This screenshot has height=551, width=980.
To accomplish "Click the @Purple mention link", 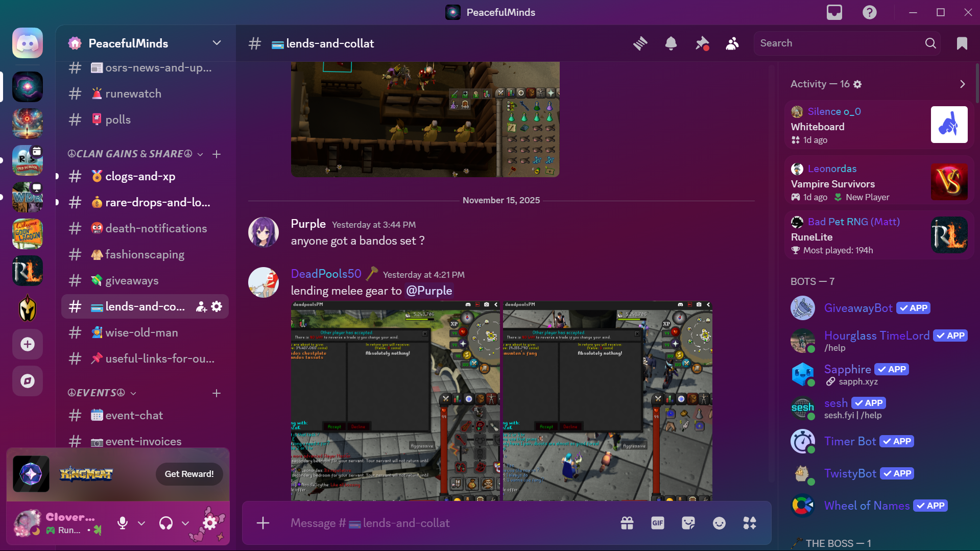I will tap(429, 291).
